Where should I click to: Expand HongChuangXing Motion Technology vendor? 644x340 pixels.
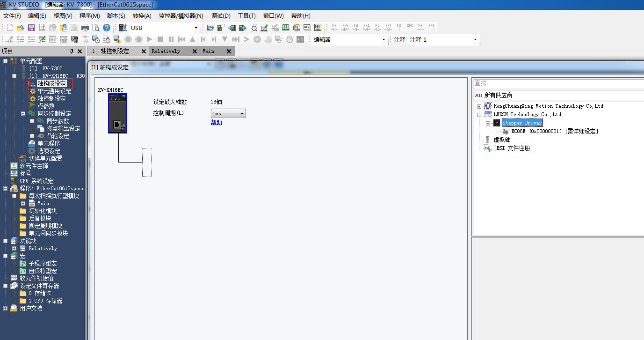pos(479,106)
